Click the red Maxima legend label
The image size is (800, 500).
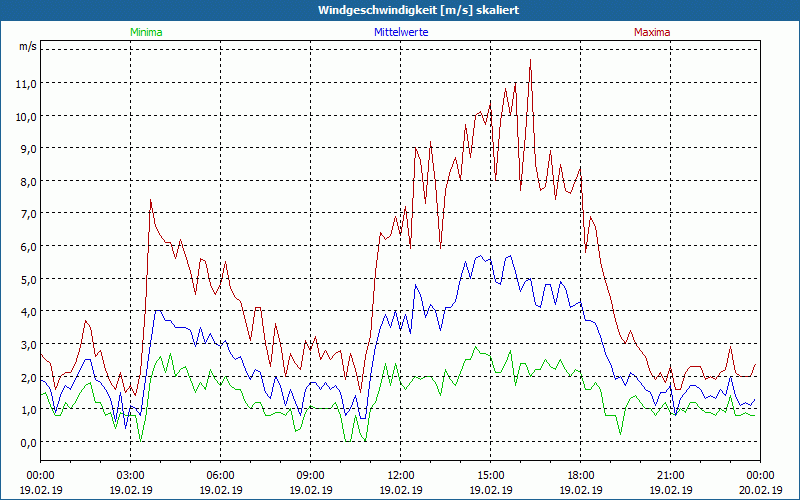pyautogui.click(x=652, y=32)
